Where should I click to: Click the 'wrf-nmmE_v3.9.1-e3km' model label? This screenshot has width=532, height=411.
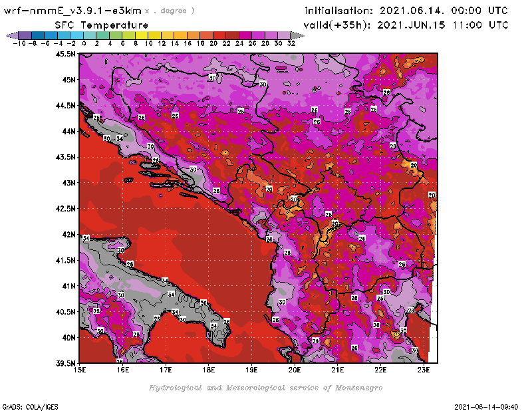pyautogui.click(x=72, y=11)
